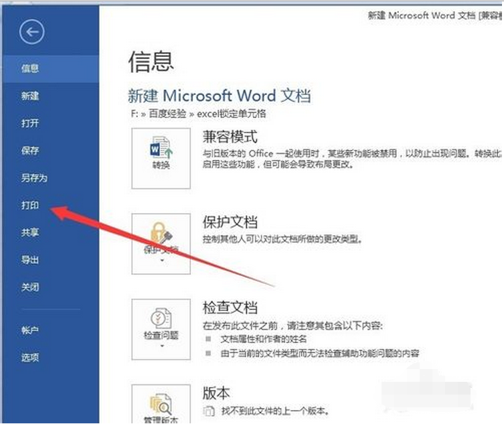The width and height of the screenshot is (504, 424).
Task: Open the 检查问题 dropdown button
Action: [161, 330]
